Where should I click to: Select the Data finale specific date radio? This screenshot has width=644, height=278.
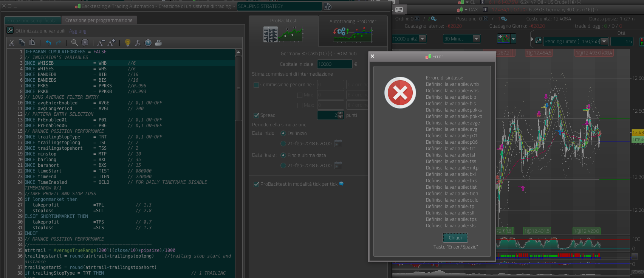(283, 166)
